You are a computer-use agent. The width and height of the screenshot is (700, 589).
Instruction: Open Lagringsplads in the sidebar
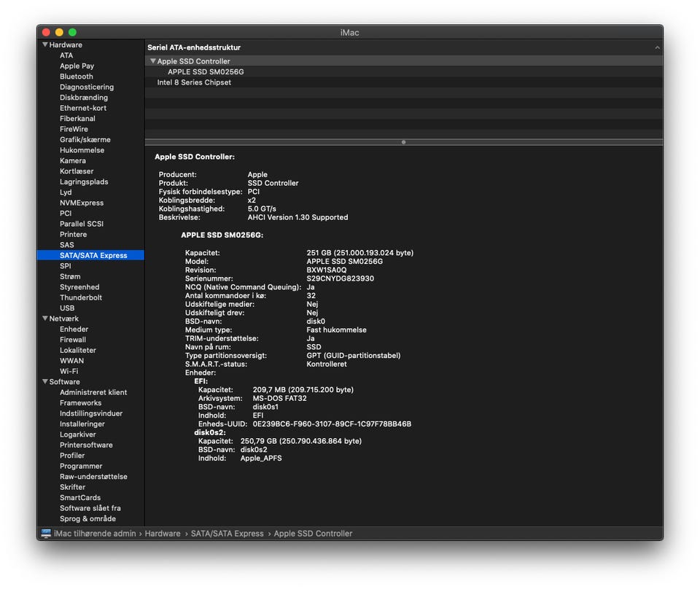(x=84, y=182)
